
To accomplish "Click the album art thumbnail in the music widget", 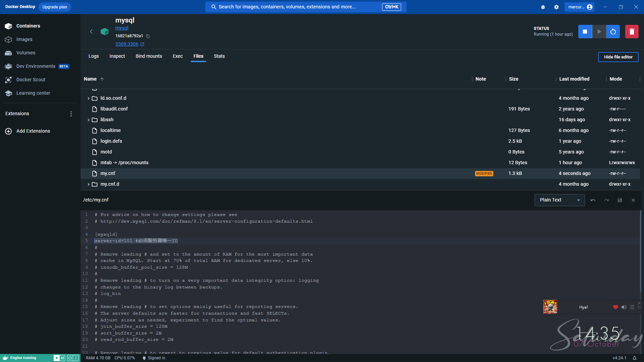I will (550, 307).
